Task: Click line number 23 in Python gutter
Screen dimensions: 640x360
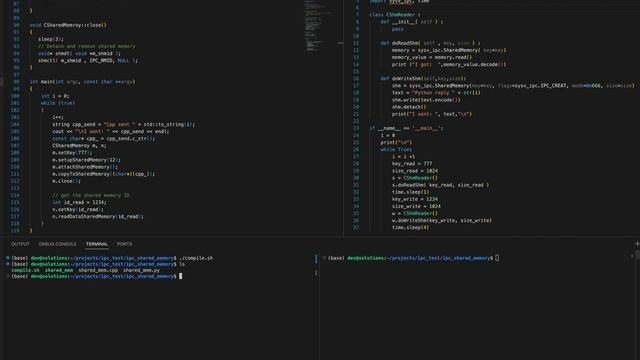Action: [x=356, y=128]
